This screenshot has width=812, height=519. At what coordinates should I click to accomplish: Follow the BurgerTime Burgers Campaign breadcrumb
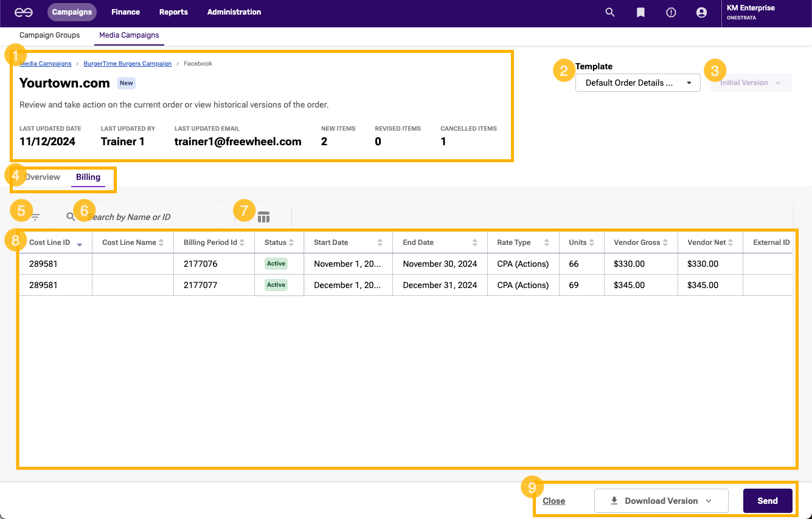[x=127, y=63]
